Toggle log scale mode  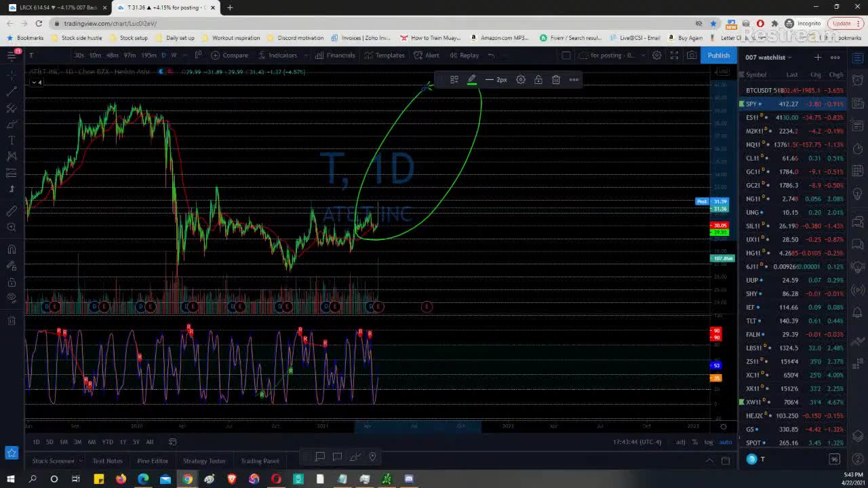tap(709, 442)
